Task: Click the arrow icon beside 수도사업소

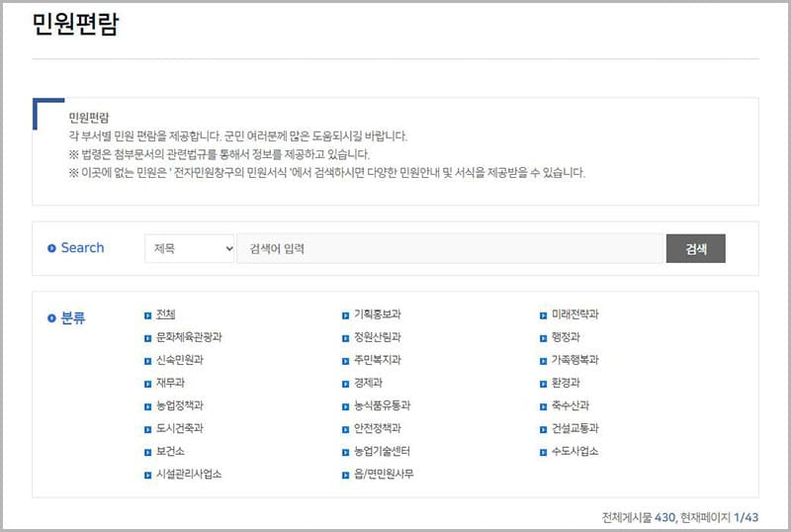Action: [x=543, y=452]
